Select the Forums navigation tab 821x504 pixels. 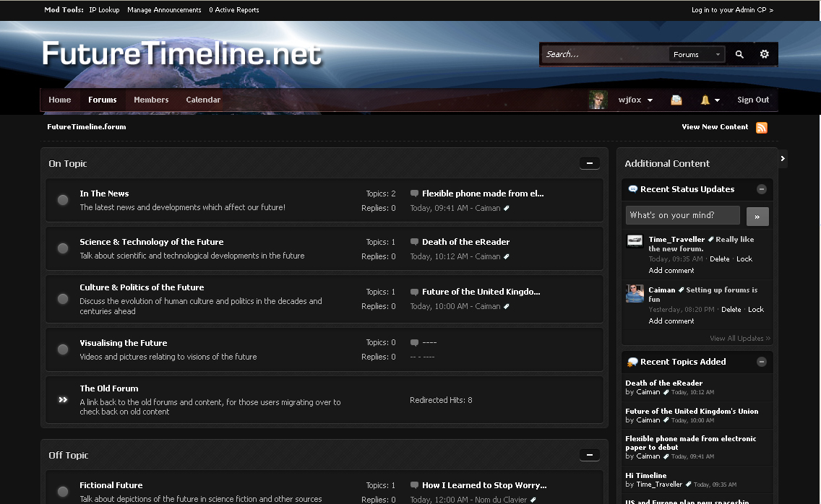coord(102,100)
